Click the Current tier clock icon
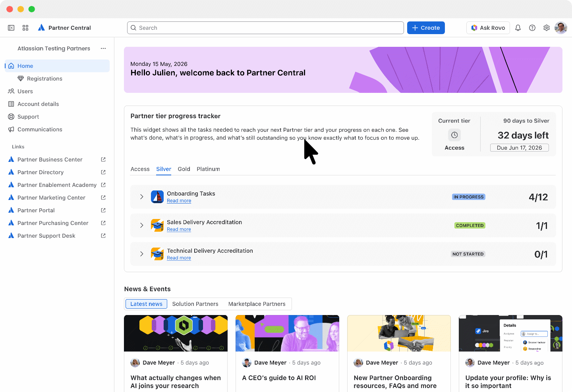The image size is (572, 392). coord(454,135)
